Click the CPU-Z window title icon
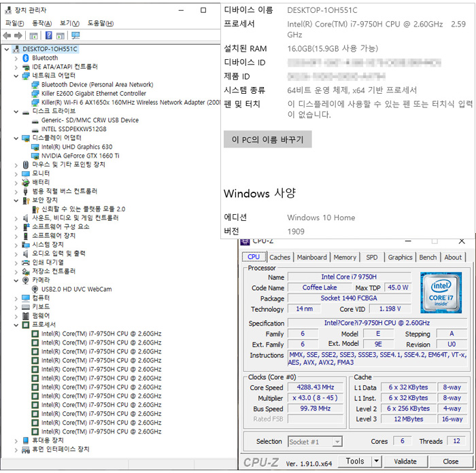 pos(245,241)
